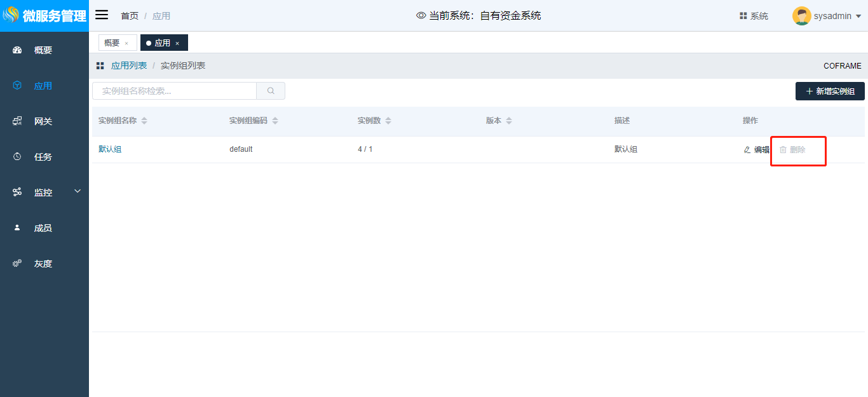Viewport: 868px width, 397px height.
Task: Open the sysadmin dropdown arrow
Action: point(858,17)
